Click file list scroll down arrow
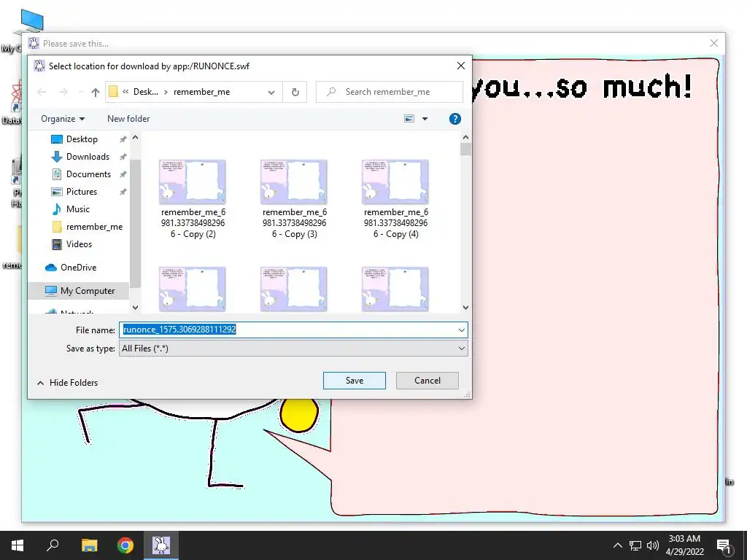The width and height of the screenshot is (747, 560). coord(465,308)
